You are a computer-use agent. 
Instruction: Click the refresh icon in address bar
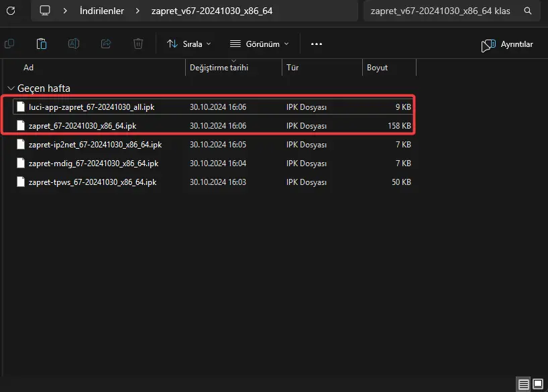(11, 11)
